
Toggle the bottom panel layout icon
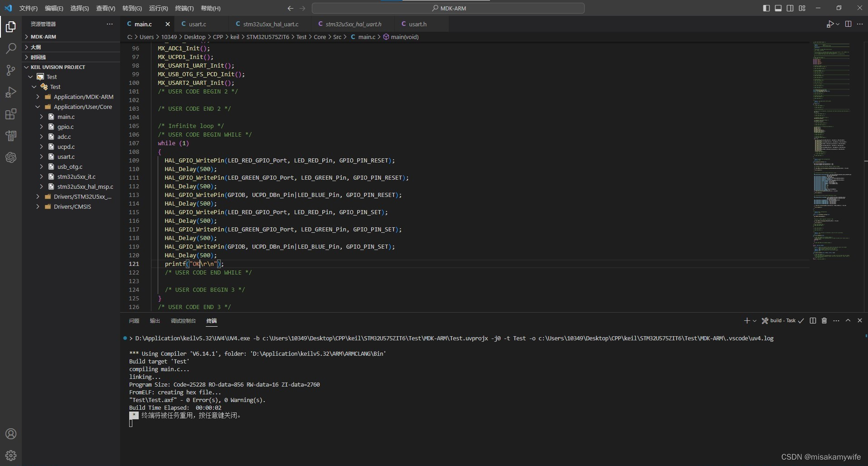778,8
